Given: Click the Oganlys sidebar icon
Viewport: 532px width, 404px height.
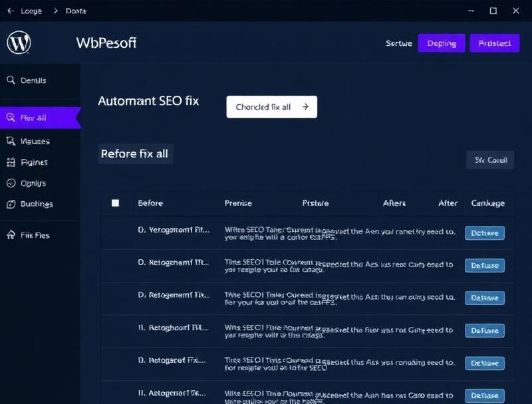Looking at the screenshot, I should [x=11, y=183].
